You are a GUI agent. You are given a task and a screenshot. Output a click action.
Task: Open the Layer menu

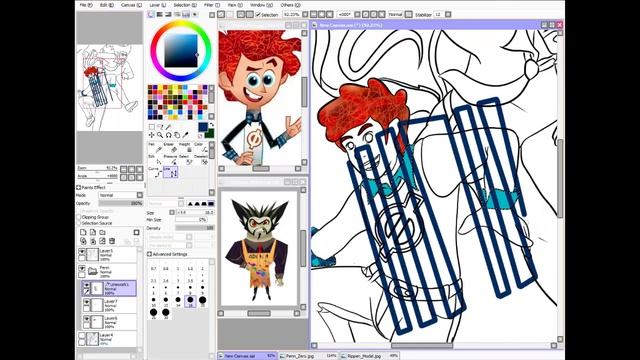point(158,5)
